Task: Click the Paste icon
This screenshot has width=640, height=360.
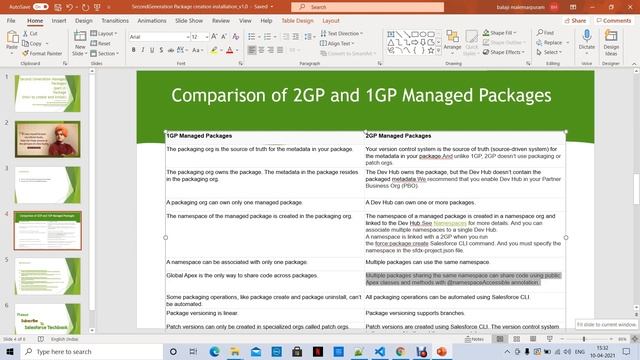Action: (12, 37)
